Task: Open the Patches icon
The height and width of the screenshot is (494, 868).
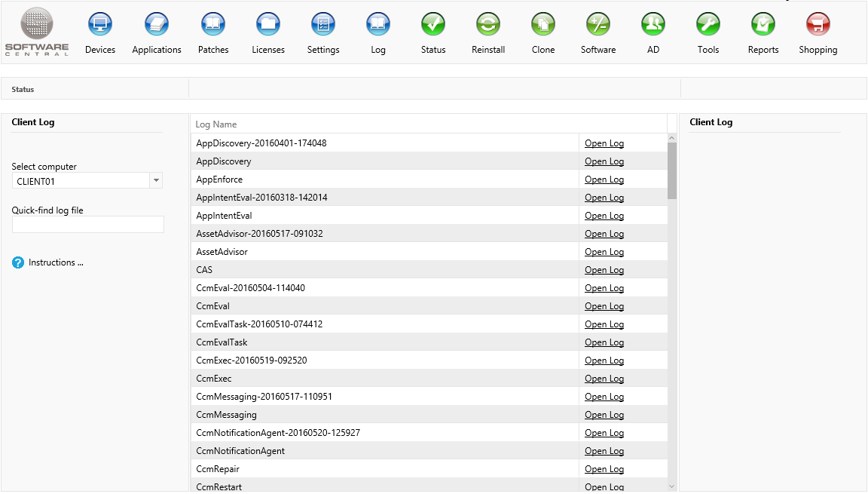Action: pyautogui.click(x=213, y=25)
